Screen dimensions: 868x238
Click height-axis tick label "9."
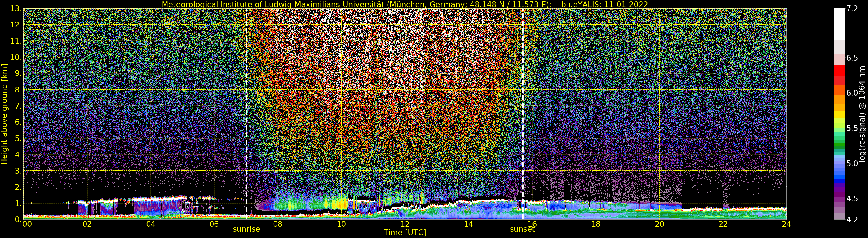[x=18, y=73]
